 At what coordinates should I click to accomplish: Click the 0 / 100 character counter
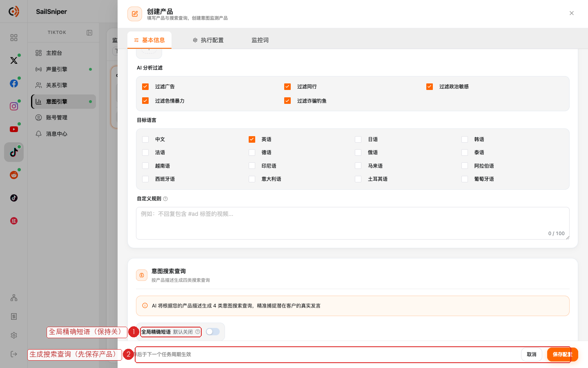coord(557,233)
